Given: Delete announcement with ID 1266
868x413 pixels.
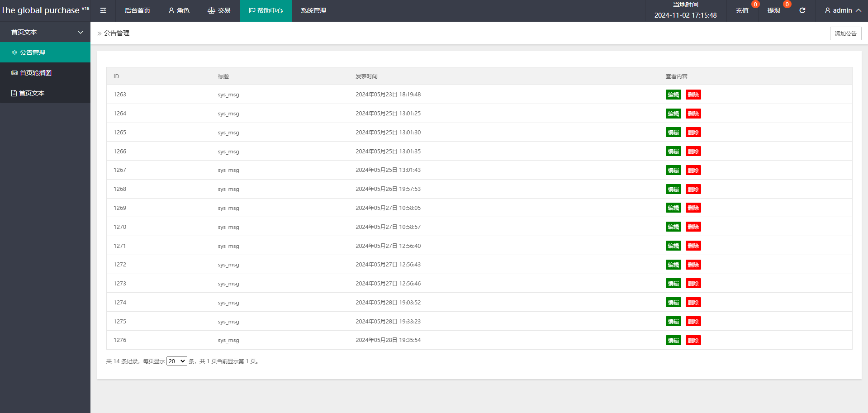Looking at the screenshot, I should [693, 152].
